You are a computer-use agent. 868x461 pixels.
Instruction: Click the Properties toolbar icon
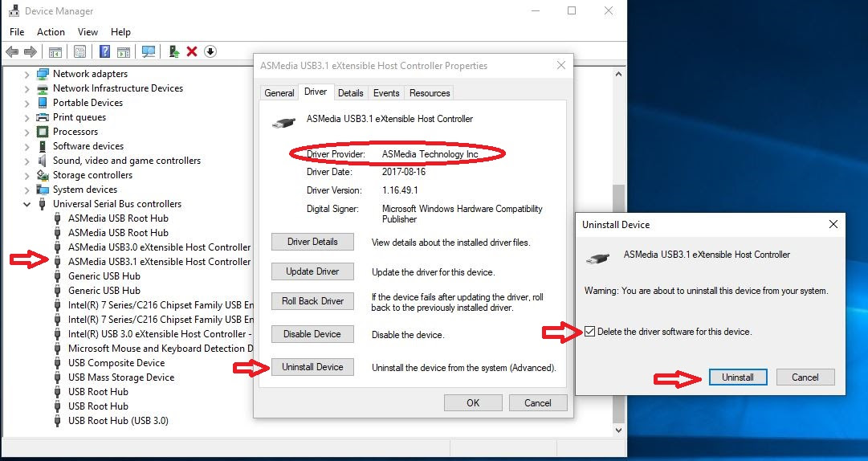[79, 52]
